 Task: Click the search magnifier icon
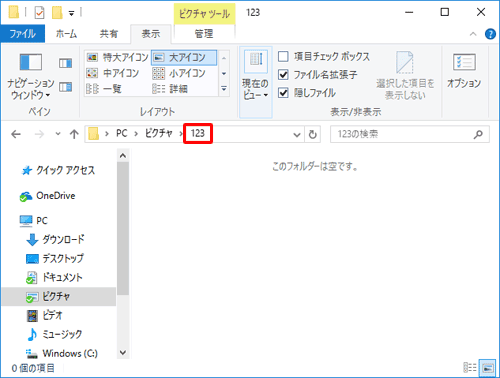[x=478, y=134]
